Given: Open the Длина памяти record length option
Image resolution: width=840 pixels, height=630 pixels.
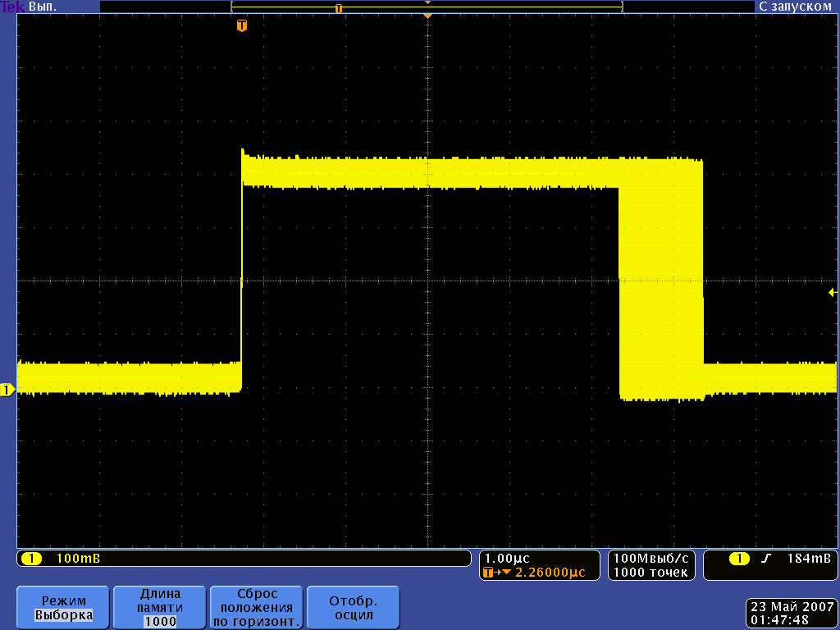Looking at the screenshot, I should (x=160, y=606).
